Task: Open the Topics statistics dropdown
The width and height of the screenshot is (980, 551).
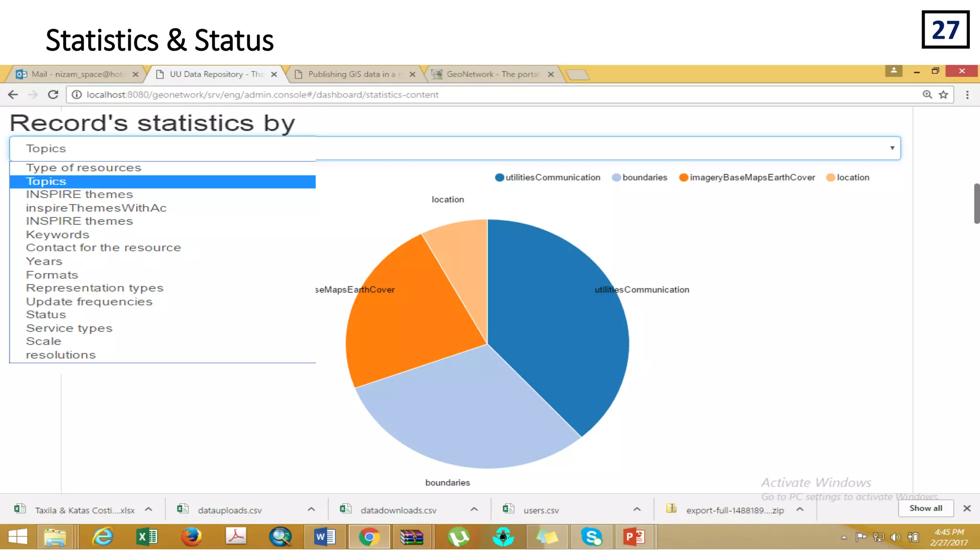Action: pos(455,148)
